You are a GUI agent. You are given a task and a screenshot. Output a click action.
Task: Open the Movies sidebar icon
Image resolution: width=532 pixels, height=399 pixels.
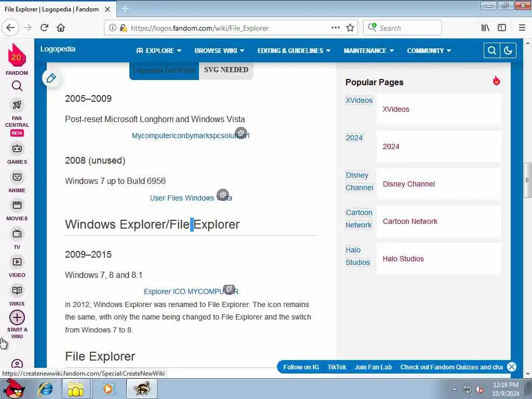click(17, 205)
